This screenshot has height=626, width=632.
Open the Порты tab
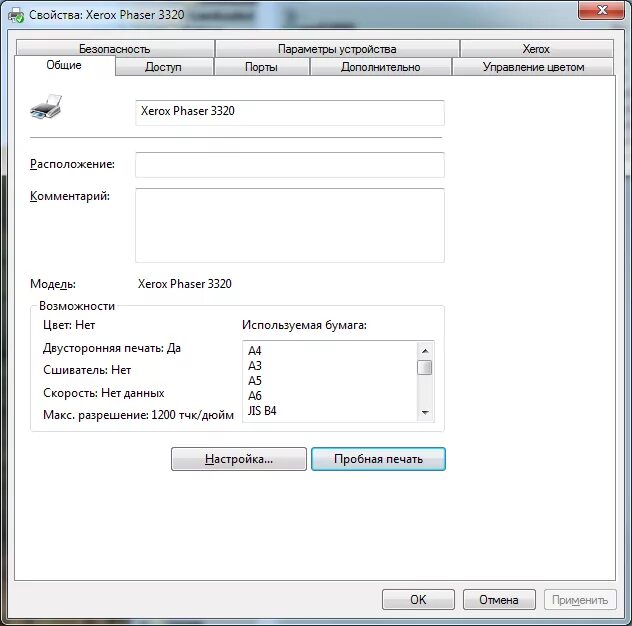pyautogui.click(x=261, y=67)
